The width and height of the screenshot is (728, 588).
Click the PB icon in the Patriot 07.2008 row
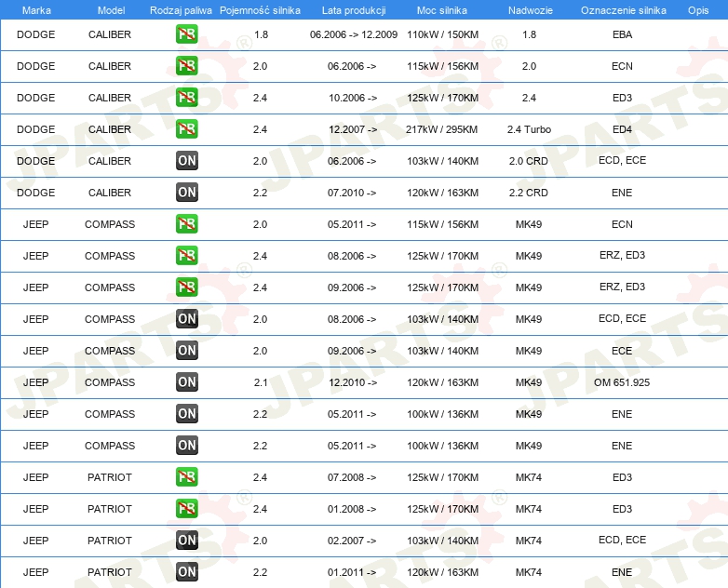[186, 477]
